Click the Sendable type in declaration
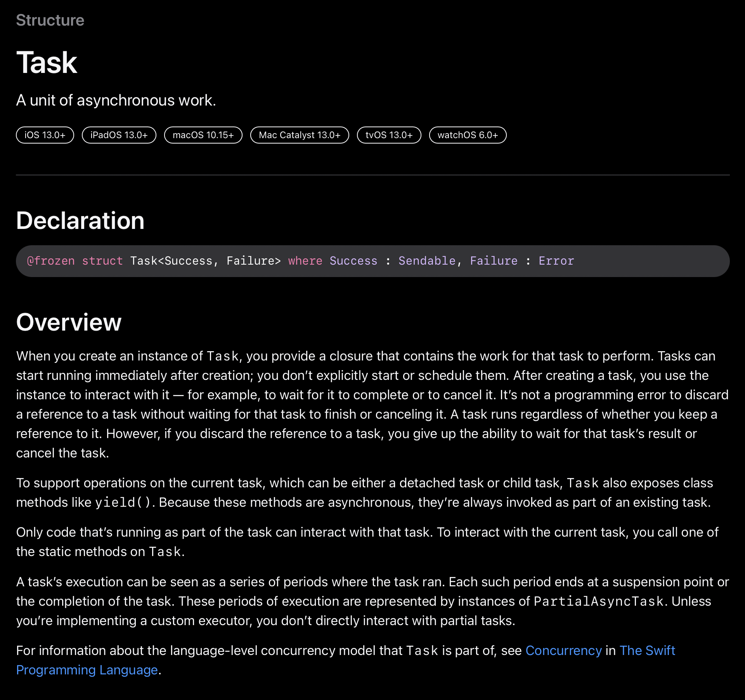This screenshot has height=700, width=745. tap(426, 261)
